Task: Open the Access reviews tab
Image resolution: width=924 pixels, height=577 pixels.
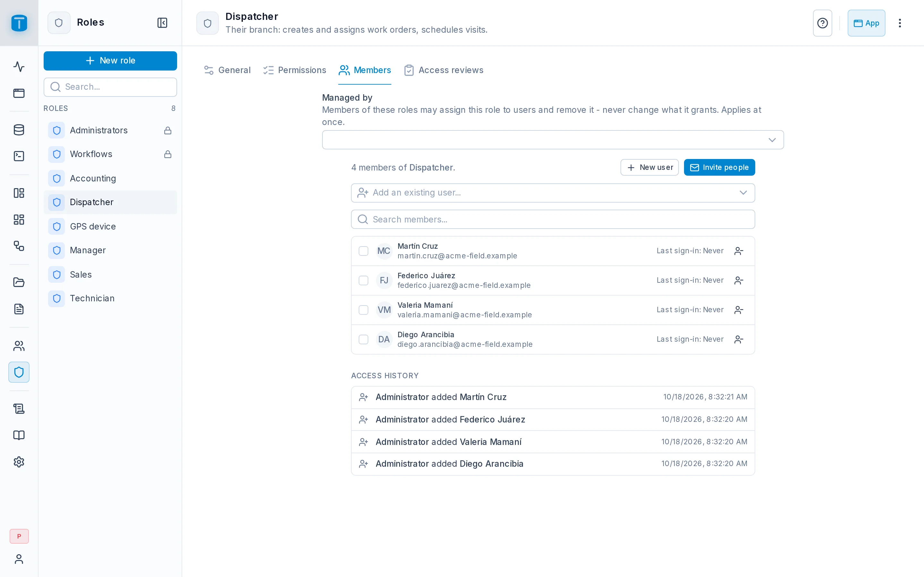Action: tap(444, 70)
